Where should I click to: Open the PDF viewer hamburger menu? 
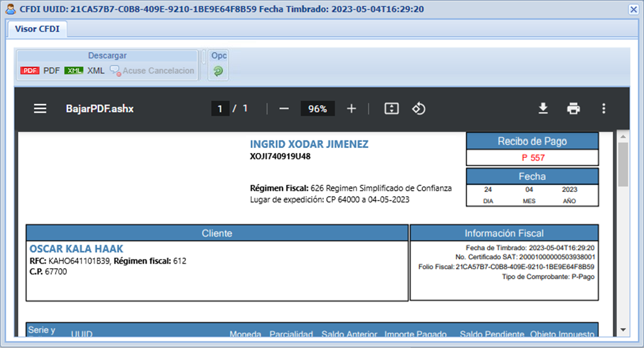click(x=40, y=108)
